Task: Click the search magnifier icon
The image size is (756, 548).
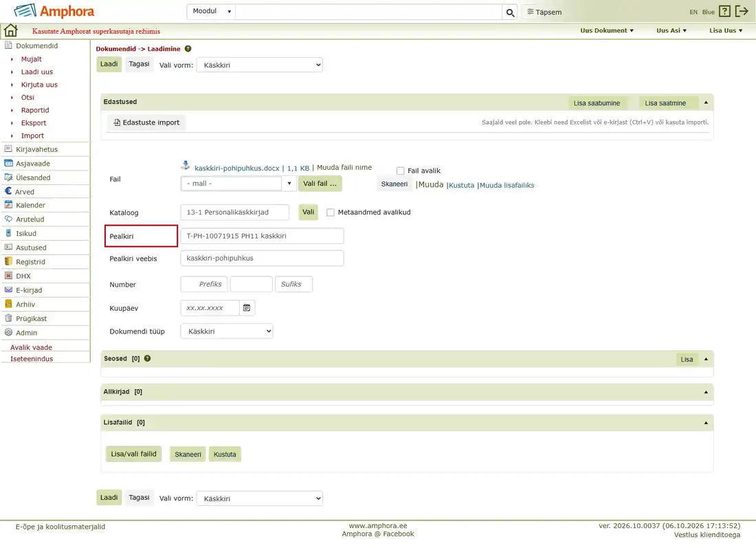Action: tap(510, 12)
